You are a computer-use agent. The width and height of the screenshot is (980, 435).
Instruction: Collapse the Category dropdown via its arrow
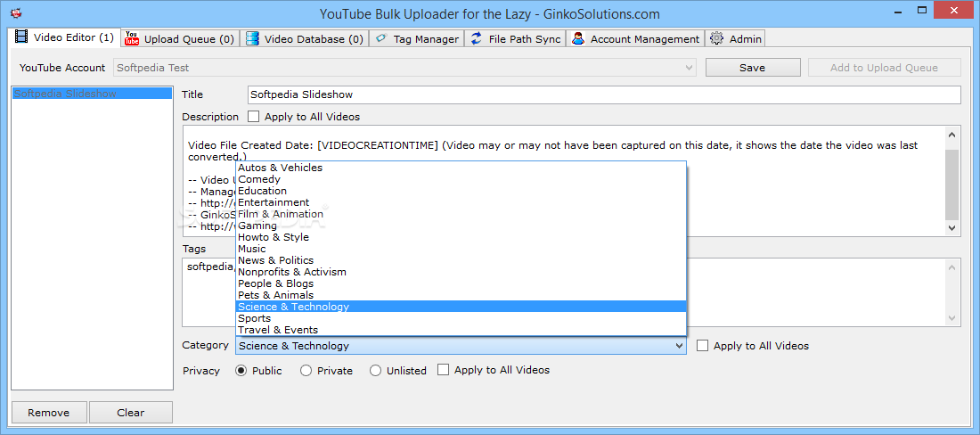click(680, 346)
